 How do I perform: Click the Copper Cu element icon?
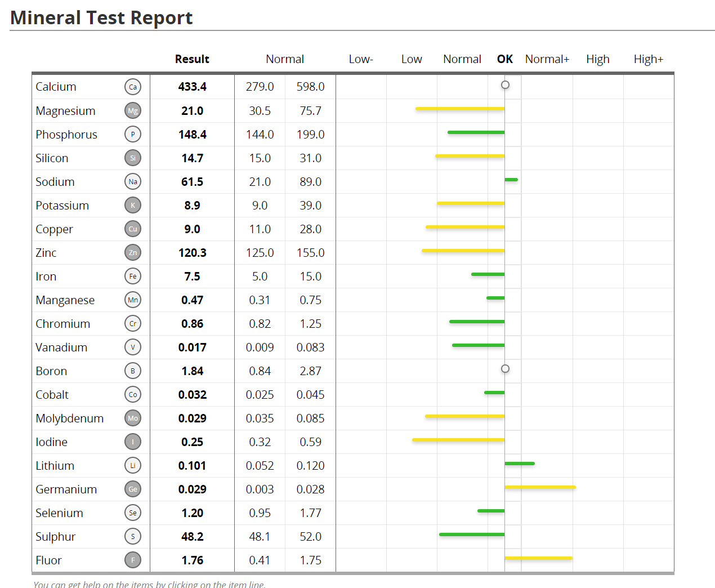tap(133, 229)
